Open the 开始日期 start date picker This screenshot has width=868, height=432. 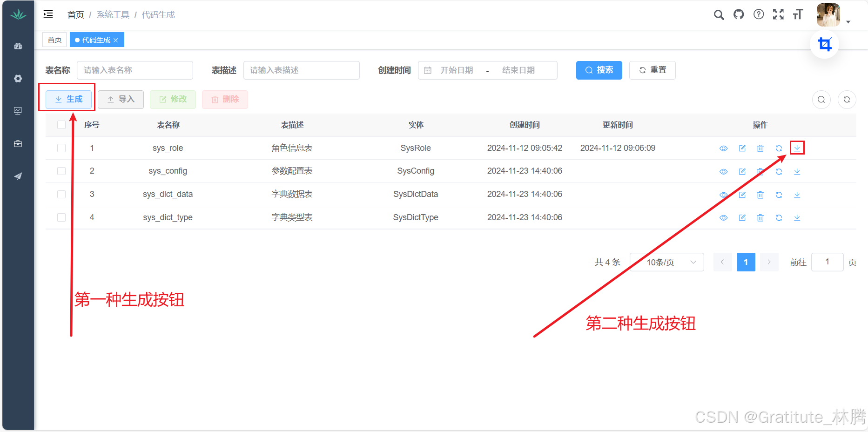point(457,70)
